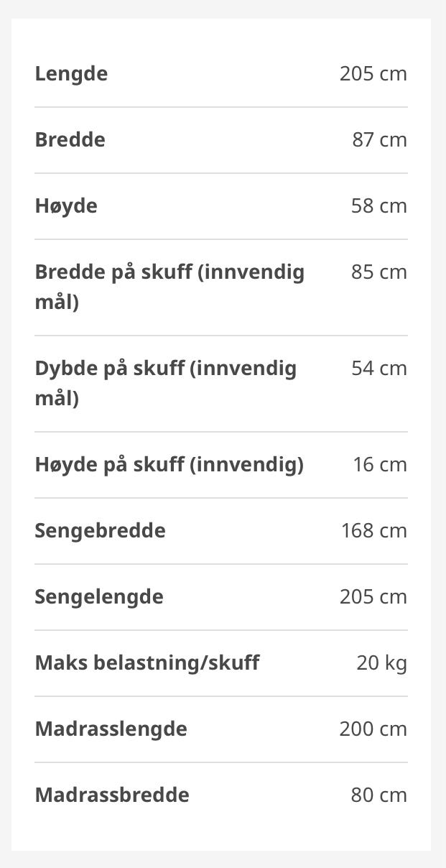Select Høyde på skuff (innvendig) label
The width and height of the screenshot is (446, 868).
(x=169, y=465)
